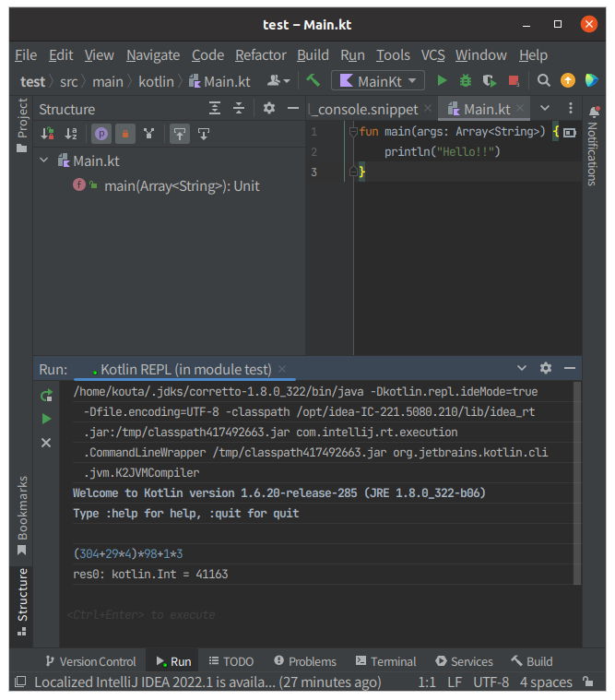Open the colorful JetBrains Space icon
This screenshot has width=615, height=700.
click(x=591, y=81)
